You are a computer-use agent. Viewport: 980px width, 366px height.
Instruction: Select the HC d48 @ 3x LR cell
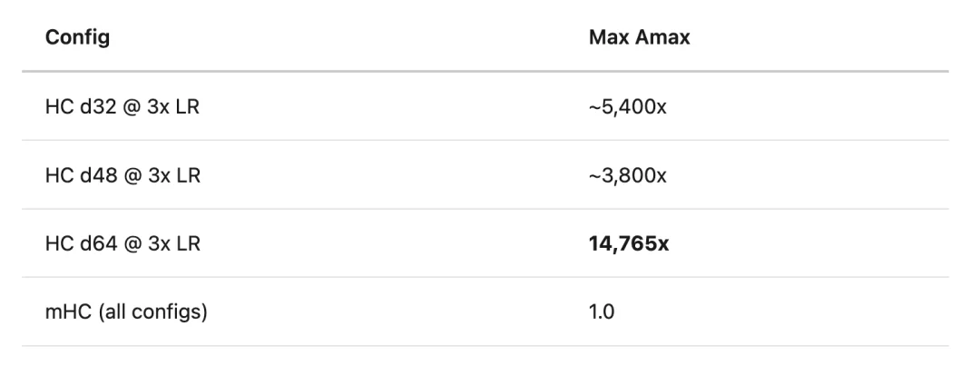click(122, 174)
